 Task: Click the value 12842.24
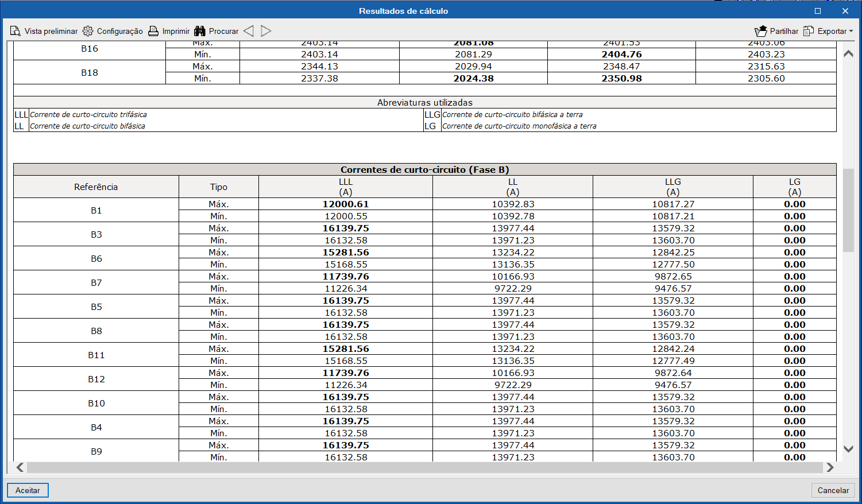[x=673, y=349]
